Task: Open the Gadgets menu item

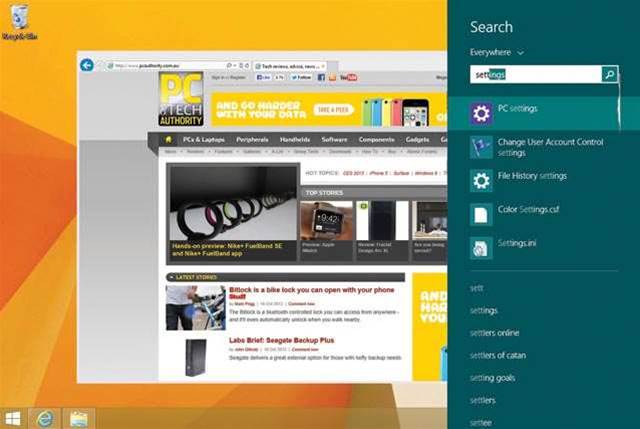Action: [x=417, y=140]
